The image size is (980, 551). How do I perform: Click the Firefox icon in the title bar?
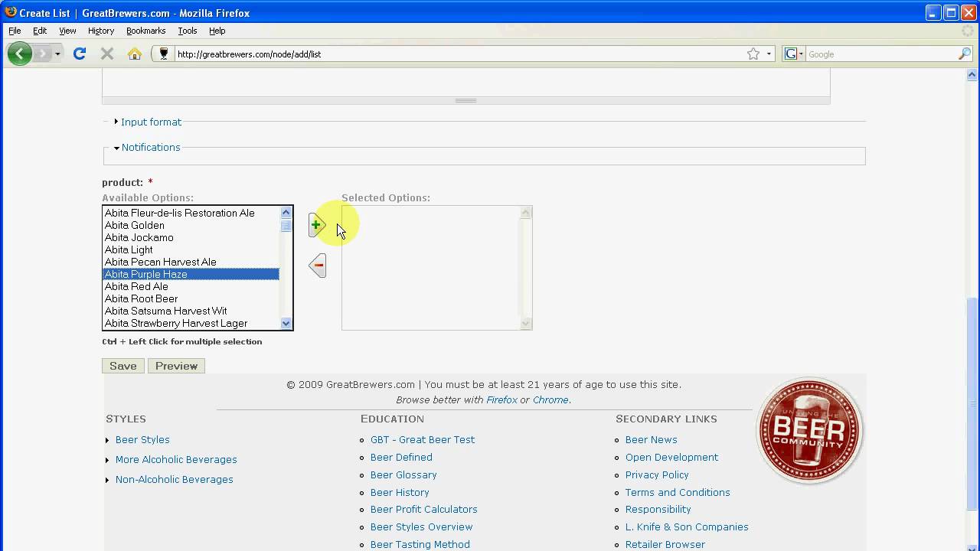coord(10,12)
